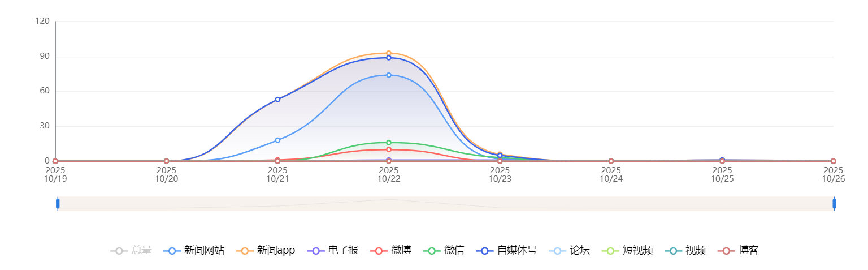Image resolution: width=868 pixels, height=270 pixels.
Task: Click the left zoom slider handle
Action: (58, 204)
